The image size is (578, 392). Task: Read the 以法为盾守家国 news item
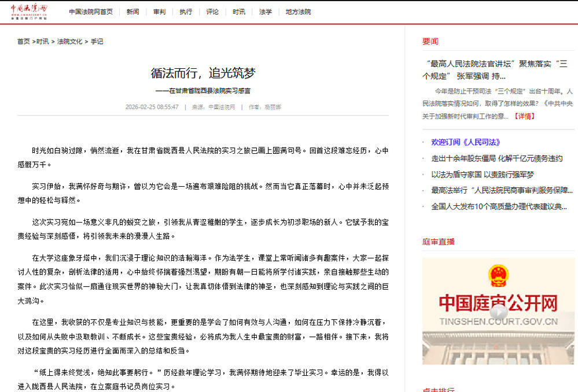click(x=483, y=174)
